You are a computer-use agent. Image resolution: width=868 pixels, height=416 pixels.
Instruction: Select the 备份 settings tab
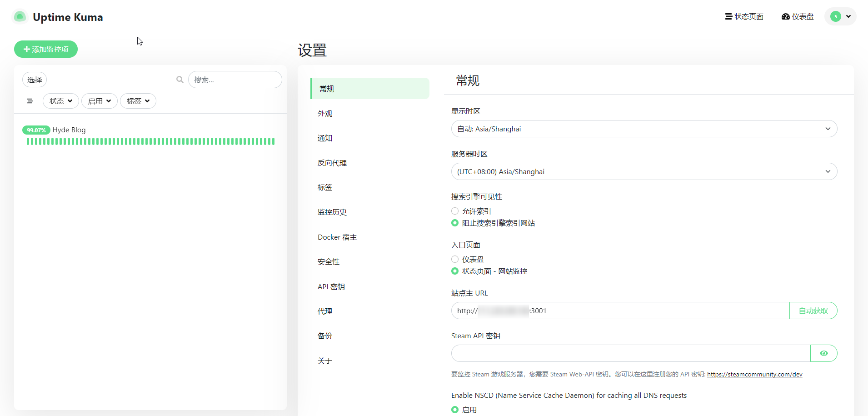[370, 336]
